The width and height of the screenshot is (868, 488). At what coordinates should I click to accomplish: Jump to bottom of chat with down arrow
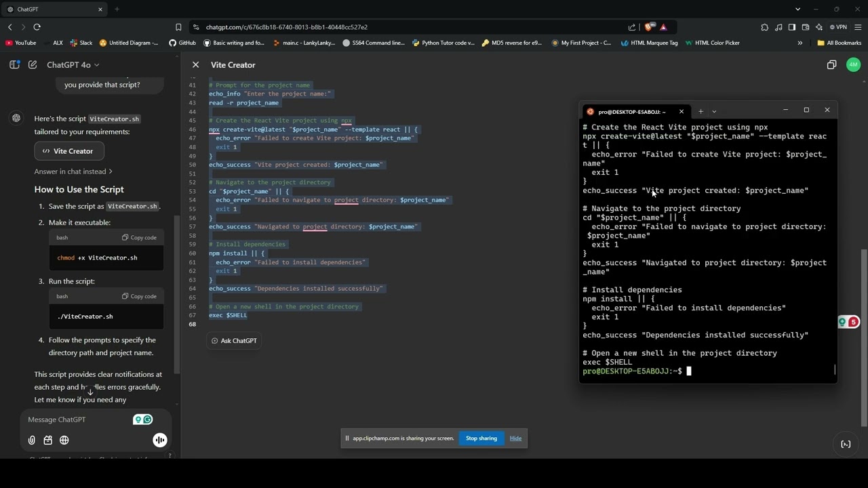(90, 392)
